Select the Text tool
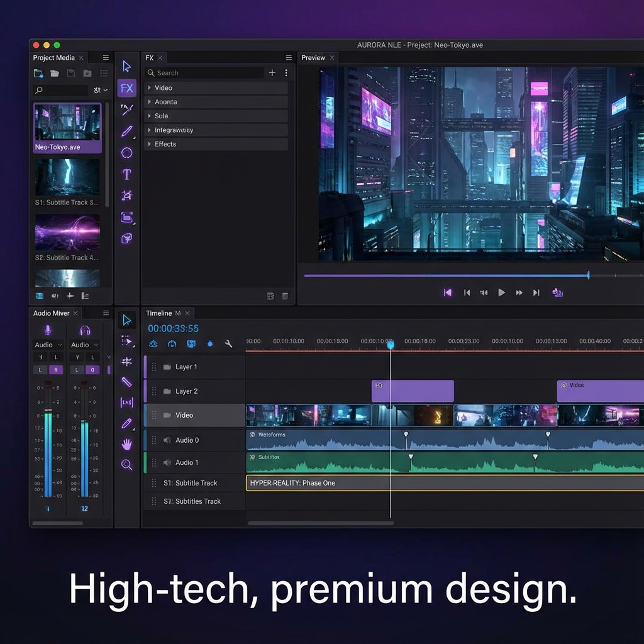 tap(126, 174)
